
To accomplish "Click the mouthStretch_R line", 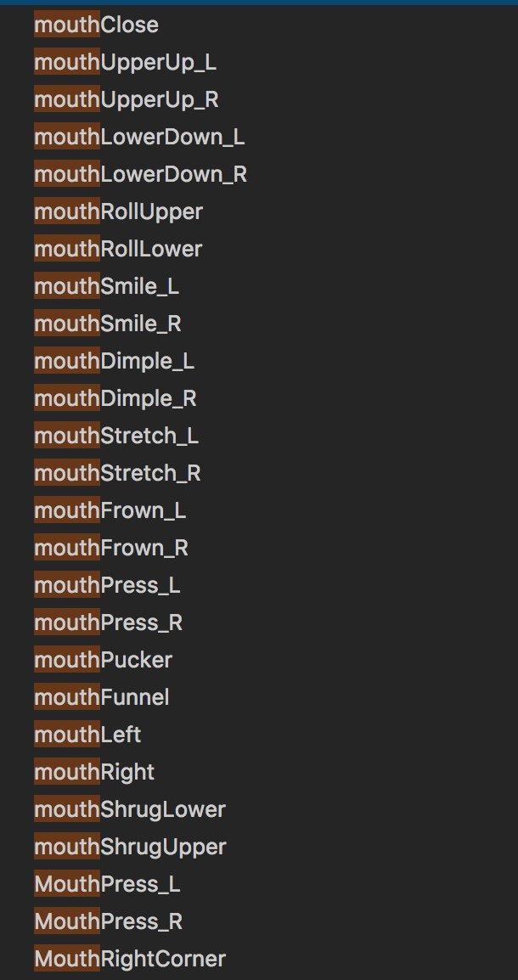I will tap(117, 473).
